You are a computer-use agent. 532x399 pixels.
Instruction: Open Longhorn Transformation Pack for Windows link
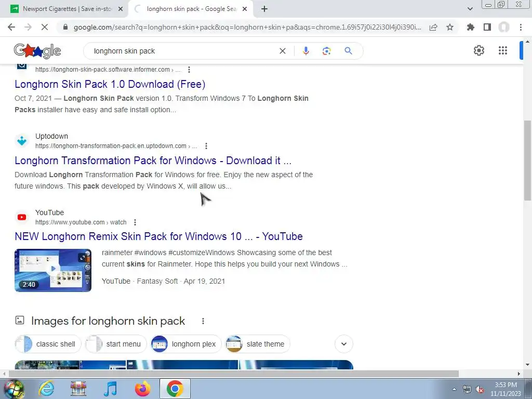[x=153, y=161]
